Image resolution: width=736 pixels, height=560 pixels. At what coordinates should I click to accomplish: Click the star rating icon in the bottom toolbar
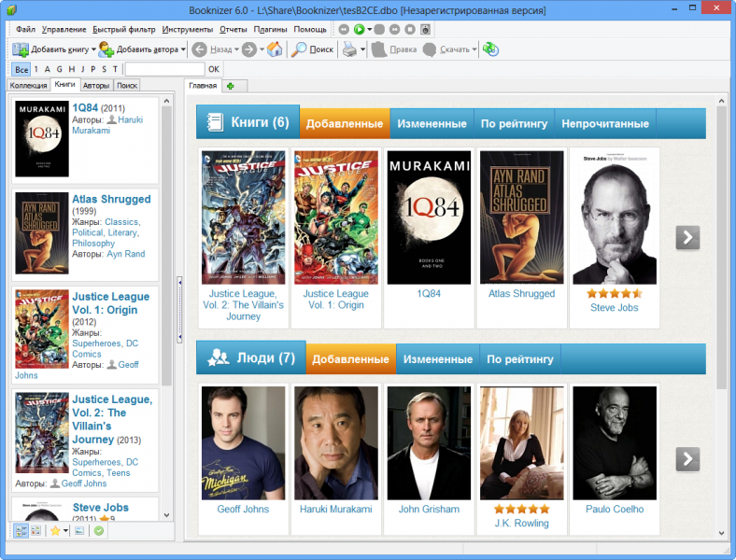point(55,531)
